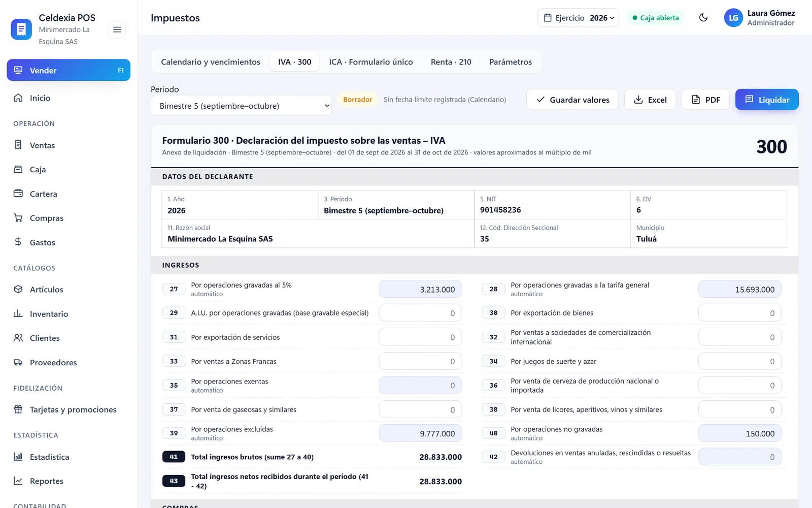Click the row 33 Zonas Francas field
The width and height of the screenshot is (812, 508).
[420, 361]
